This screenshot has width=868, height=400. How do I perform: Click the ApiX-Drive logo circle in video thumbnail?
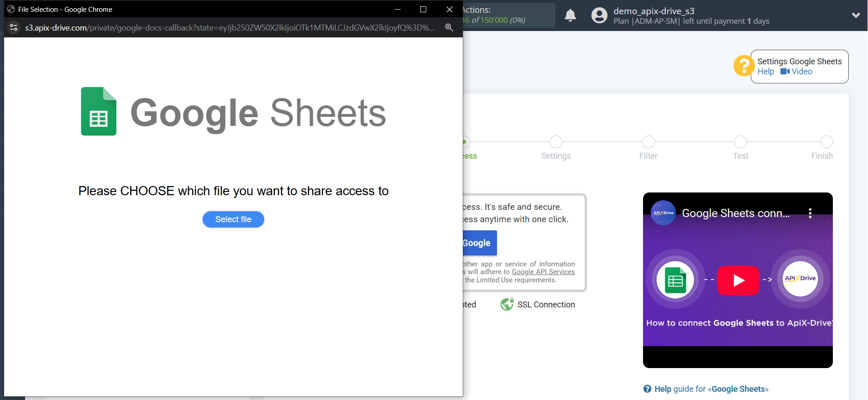[x=800, y=279]
